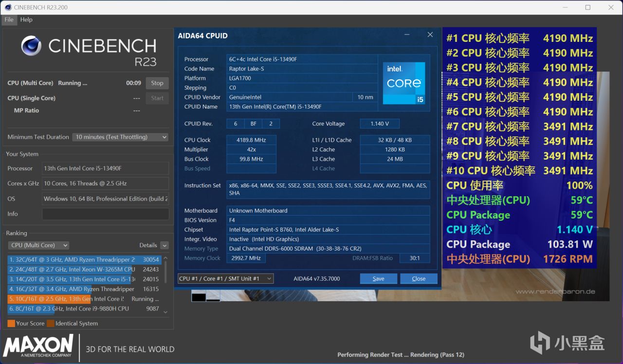
Task: Click the Cinebench app icon in title bar
Action: [7, 7]
